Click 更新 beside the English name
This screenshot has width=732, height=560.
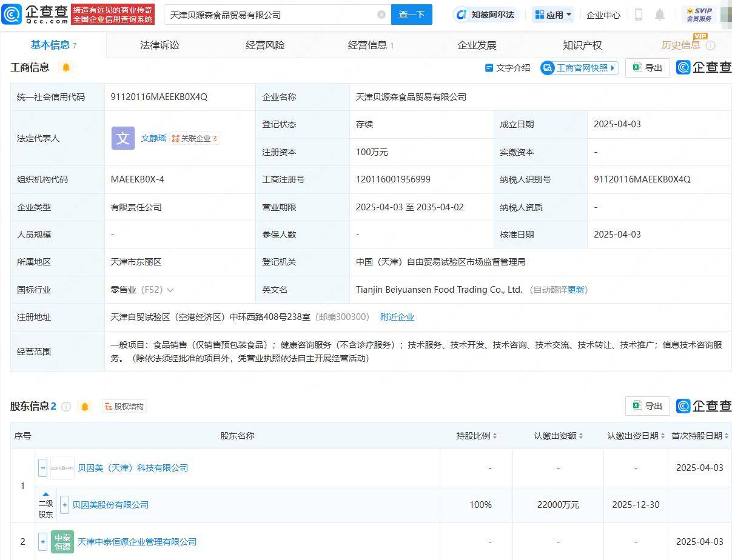coord(576,290)
